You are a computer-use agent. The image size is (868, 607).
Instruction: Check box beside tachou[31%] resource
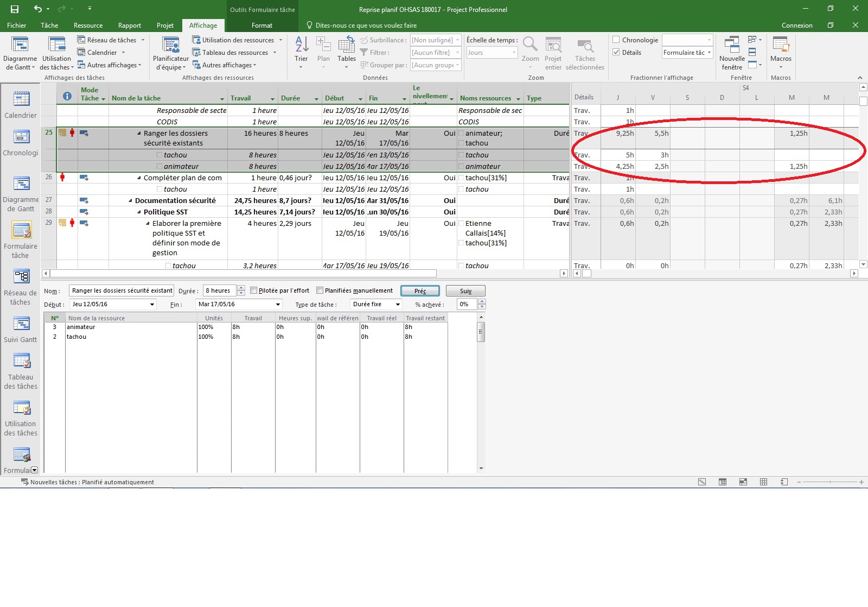point(461,178)
